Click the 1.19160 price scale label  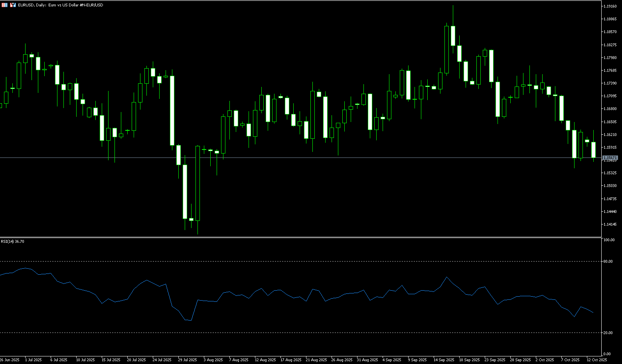coord(610,6)
